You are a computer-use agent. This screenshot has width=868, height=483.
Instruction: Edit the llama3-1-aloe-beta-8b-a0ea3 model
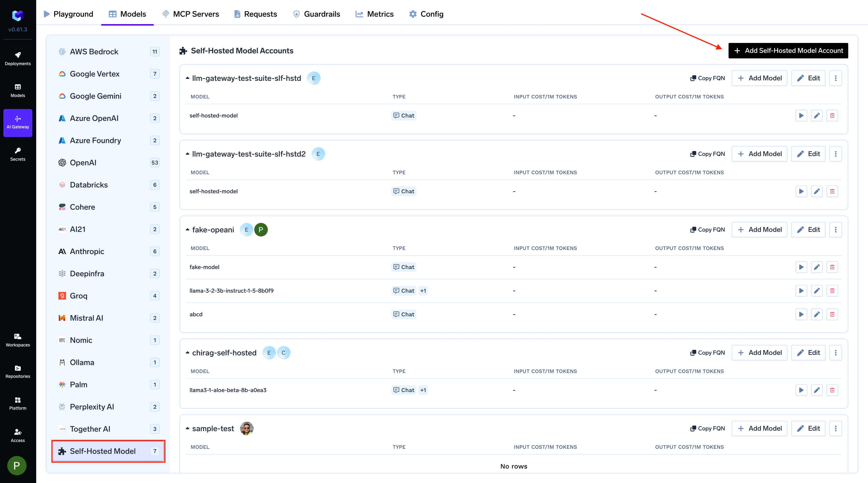coord(817,390)
